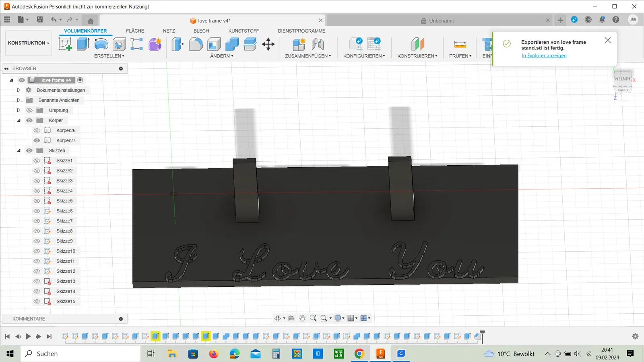Screen dimensions: 644x362
Task: Select the Pan hand tool in navigation bar
Action: [302, 318]
